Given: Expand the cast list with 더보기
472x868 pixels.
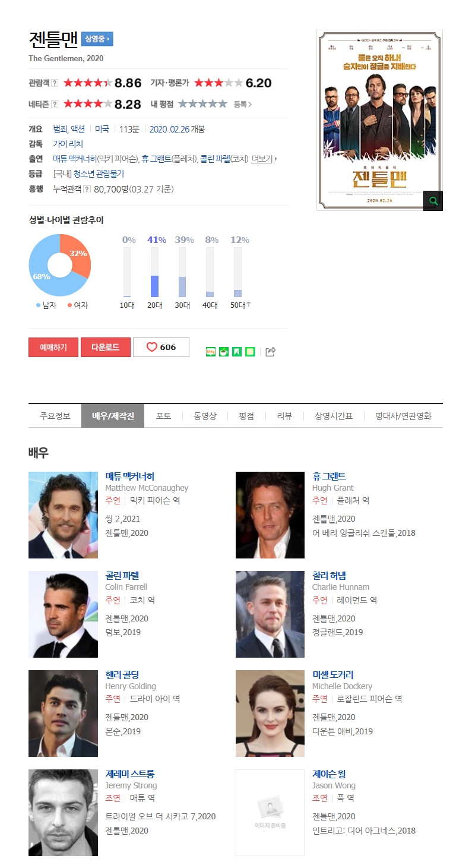Looking at the screenshot, I should pyautogui.click(x=264, y=159).
